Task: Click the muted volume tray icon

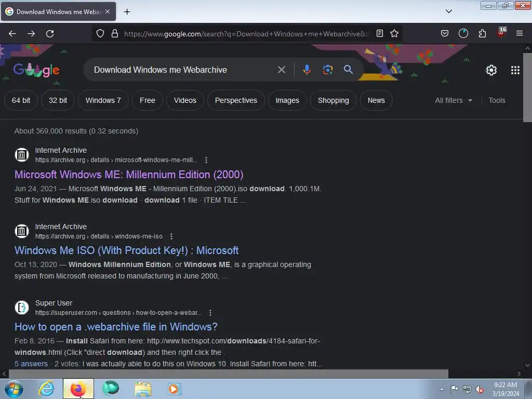Action: coord(480,389)
